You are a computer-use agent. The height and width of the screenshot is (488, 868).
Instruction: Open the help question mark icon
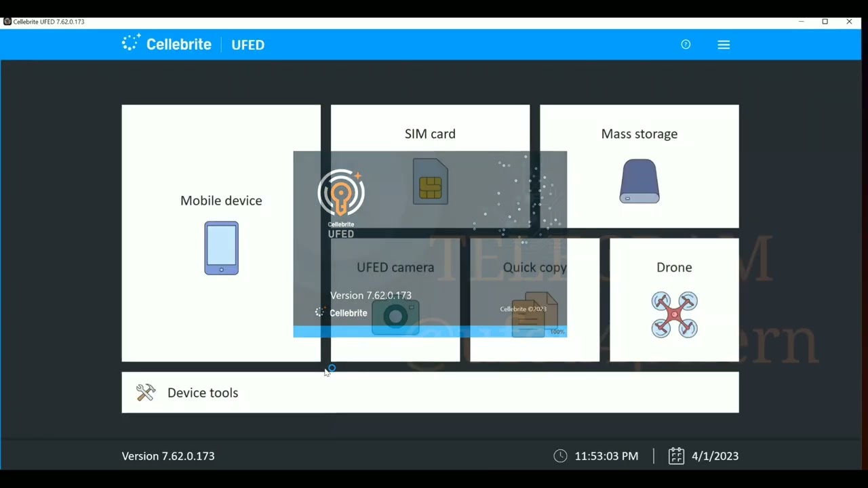pos(686,45)
